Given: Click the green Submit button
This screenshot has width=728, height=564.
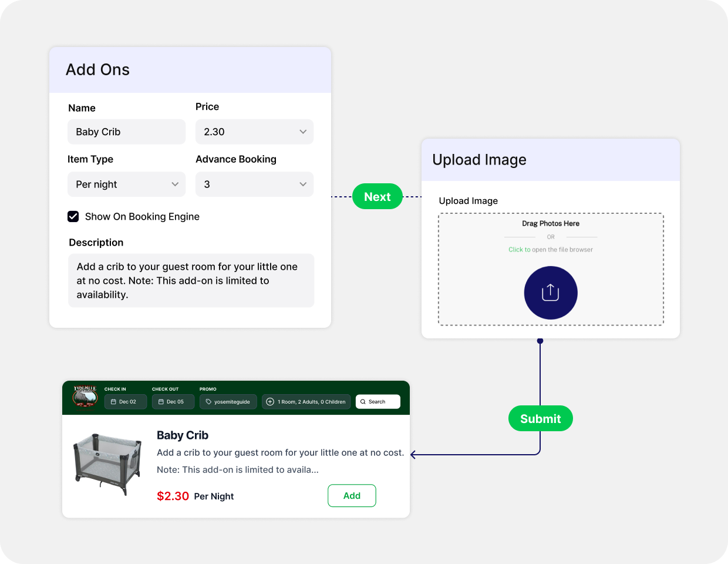Looking at the screenshot, I should click(x=541, y=418).
